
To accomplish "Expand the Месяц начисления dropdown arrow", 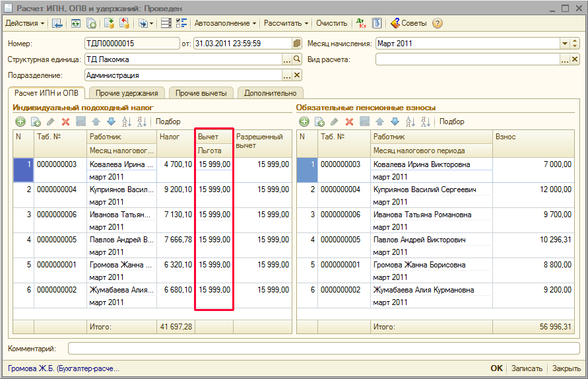I will (x=565, y=44).
